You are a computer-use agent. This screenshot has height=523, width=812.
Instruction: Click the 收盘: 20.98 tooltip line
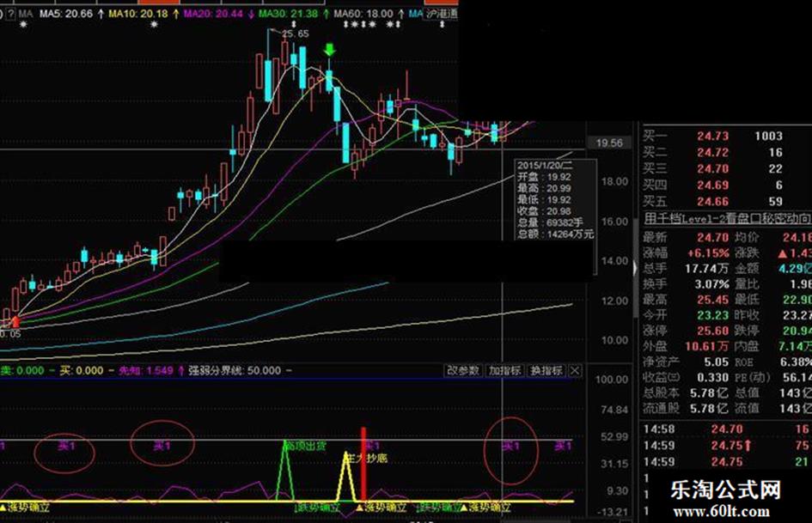point(544,211)
